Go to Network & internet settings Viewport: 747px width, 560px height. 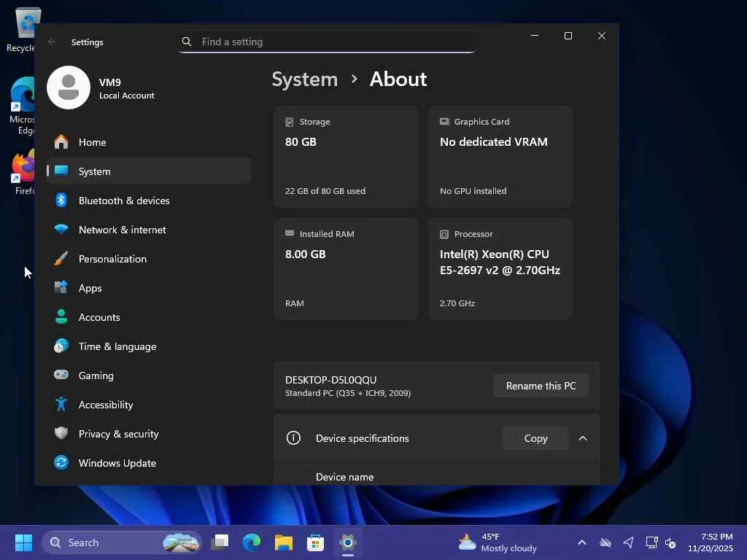point(149,230)
